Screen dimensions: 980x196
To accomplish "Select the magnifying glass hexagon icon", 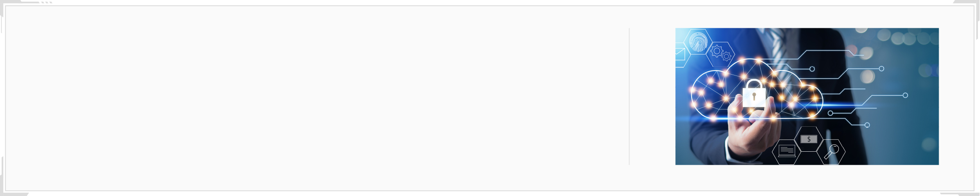I will pos(831,152).
